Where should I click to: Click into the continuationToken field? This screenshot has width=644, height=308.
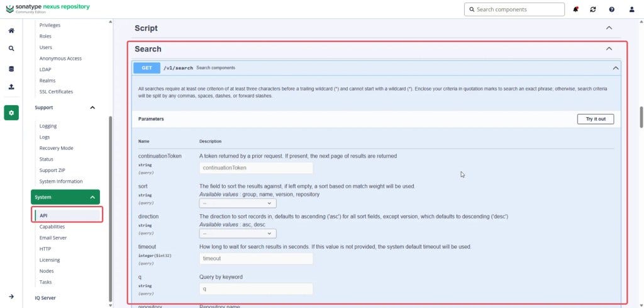point(256,168)
